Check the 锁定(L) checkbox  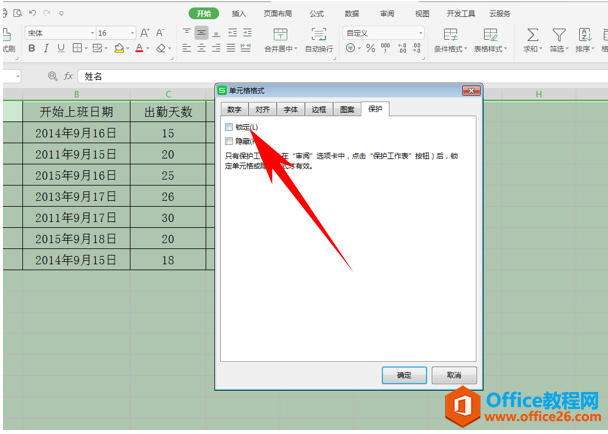pos(229,127)
